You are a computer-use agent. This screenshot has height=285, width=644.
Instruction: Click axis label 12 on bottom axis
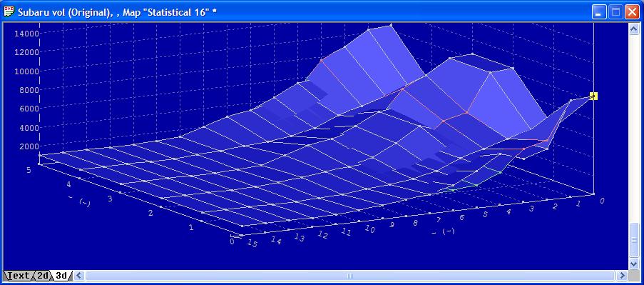323,235
